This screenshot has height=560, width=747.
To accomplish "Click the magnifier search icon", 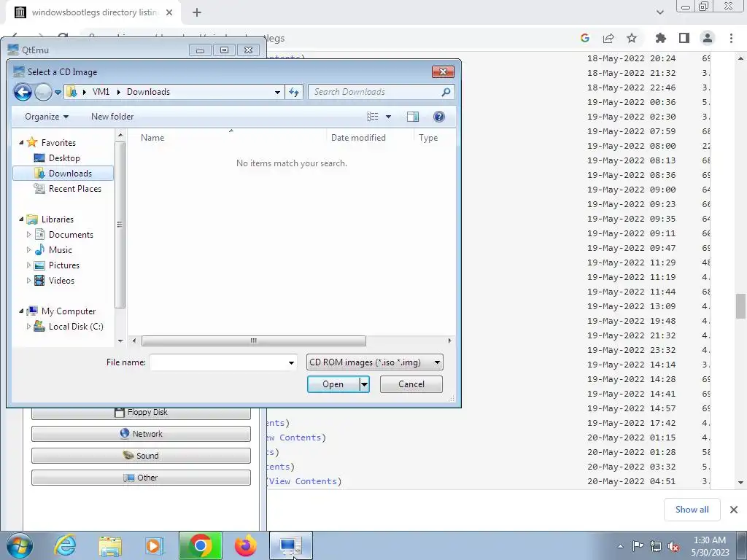I will (x=446, y=92).
